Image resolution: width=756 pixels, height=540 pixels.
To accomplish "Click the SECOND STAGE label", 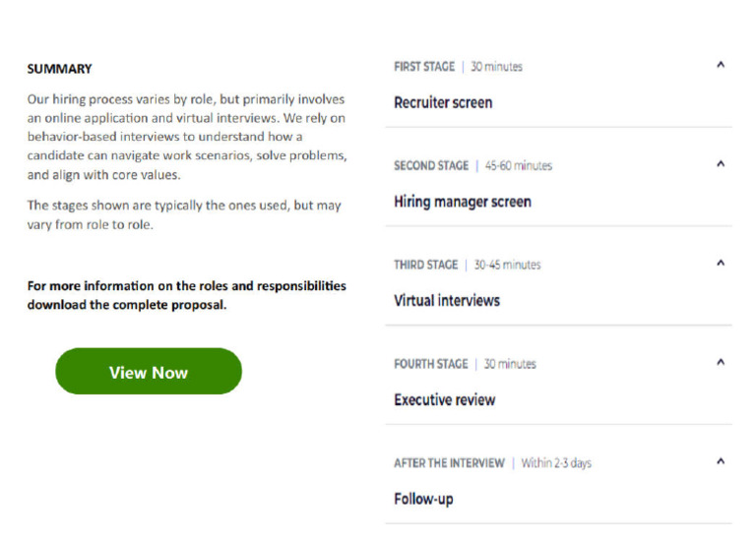I will (431, 165).
